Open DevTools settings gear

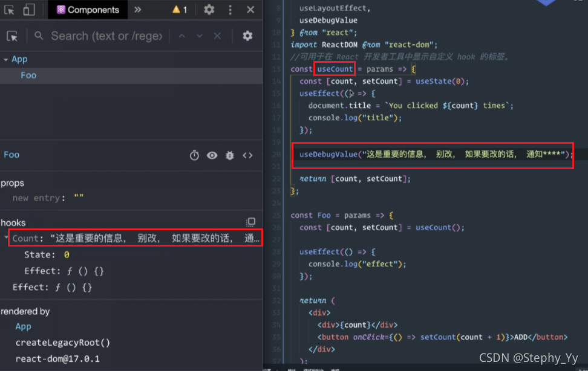(209, 10)
